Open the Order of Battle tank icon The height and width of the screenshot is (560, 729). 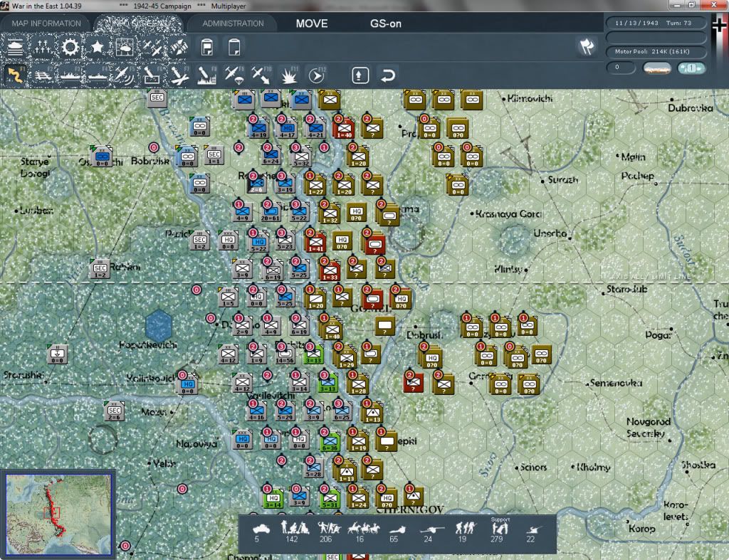tap(15, 47)
